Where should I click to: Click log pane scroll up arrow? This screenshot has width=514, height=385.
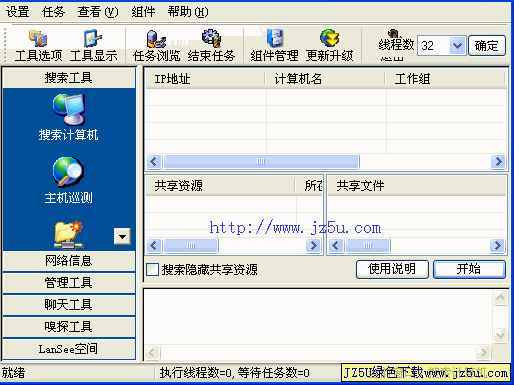[500, 298]
